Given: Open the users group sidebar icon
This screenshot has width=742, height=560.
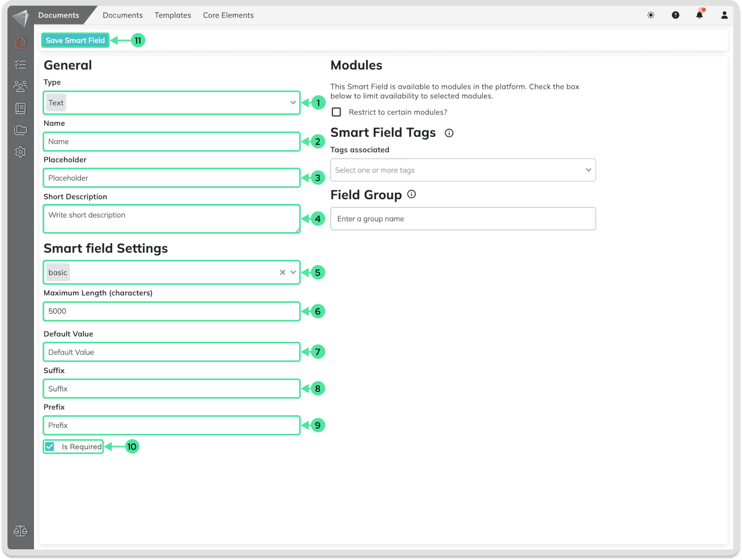Looking at the screenshot, I should coord(21,86).
